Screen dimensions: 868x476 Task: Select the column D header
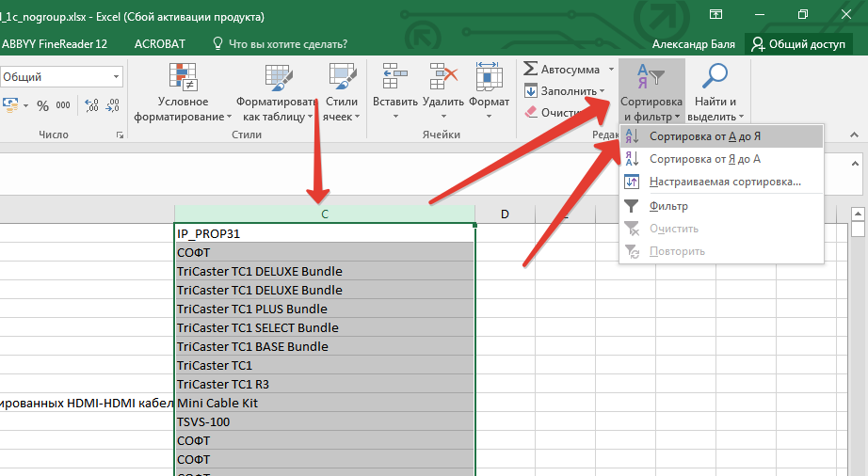505,214
